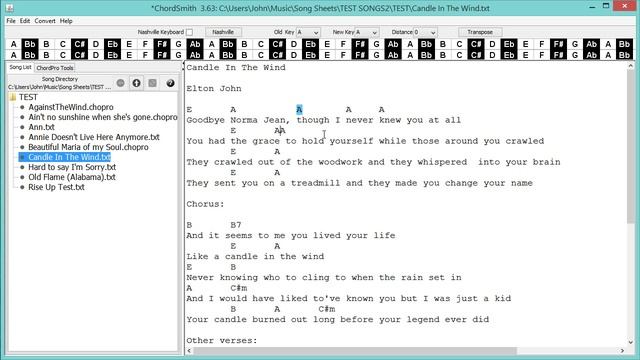Open the File menu
The width and height of the screenshot is (640, 360).
click(x=11, y=21)
